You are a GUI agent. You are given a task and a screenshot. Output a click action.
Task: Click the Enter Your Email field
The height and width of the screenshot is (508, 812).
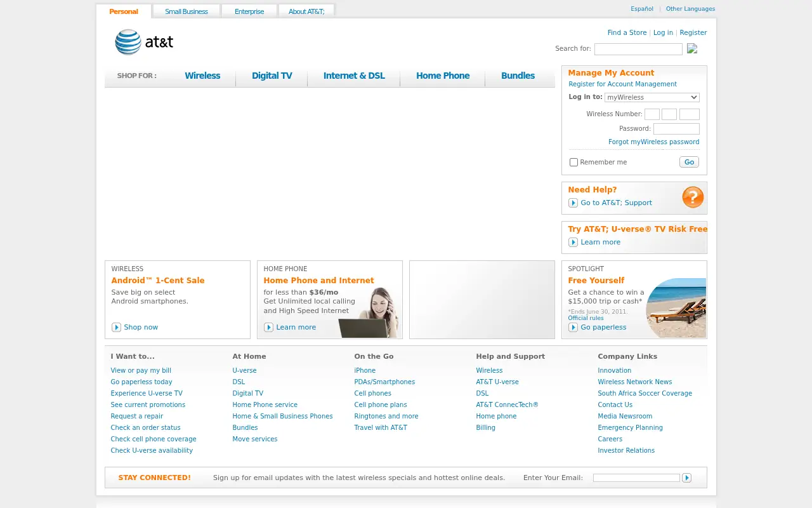pos(636,478)
